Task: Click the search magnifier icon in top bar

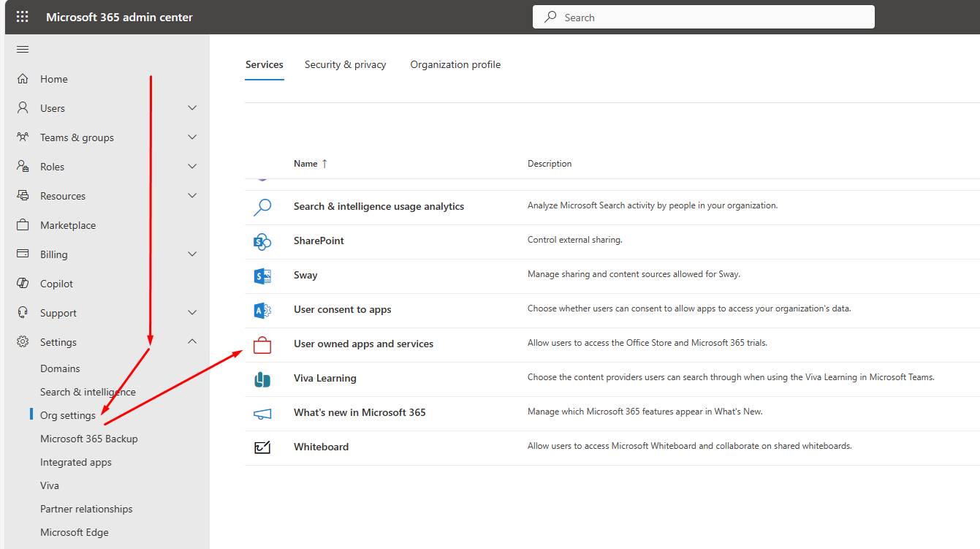Action: click(x=550, y=17)
